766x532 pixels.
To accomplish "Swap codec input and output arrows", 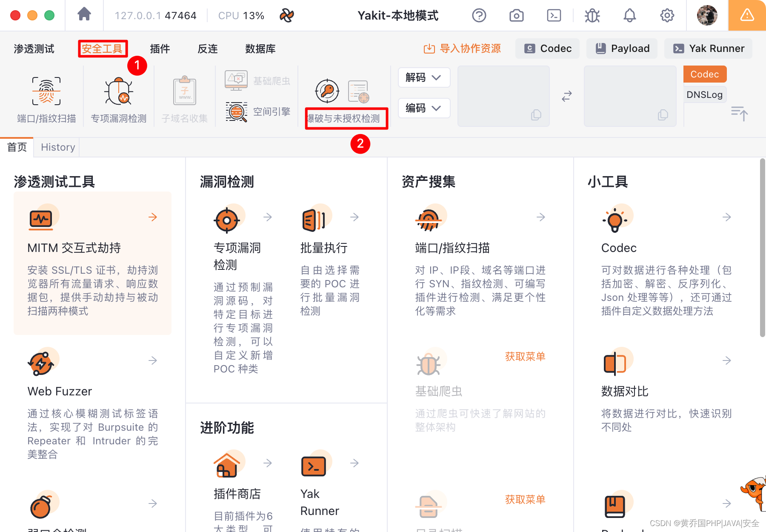I will click(x=566, y=96).
